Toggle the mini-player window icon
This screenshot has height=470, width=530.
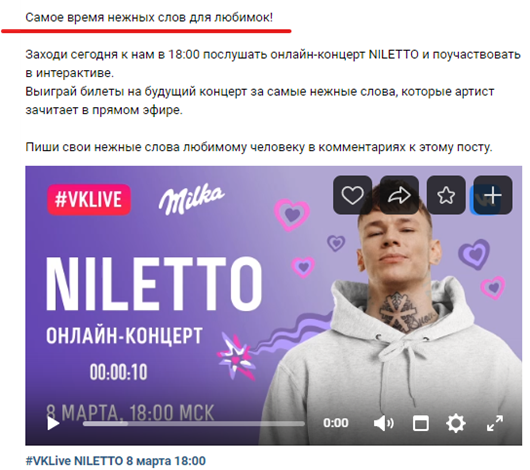[420, 423]
